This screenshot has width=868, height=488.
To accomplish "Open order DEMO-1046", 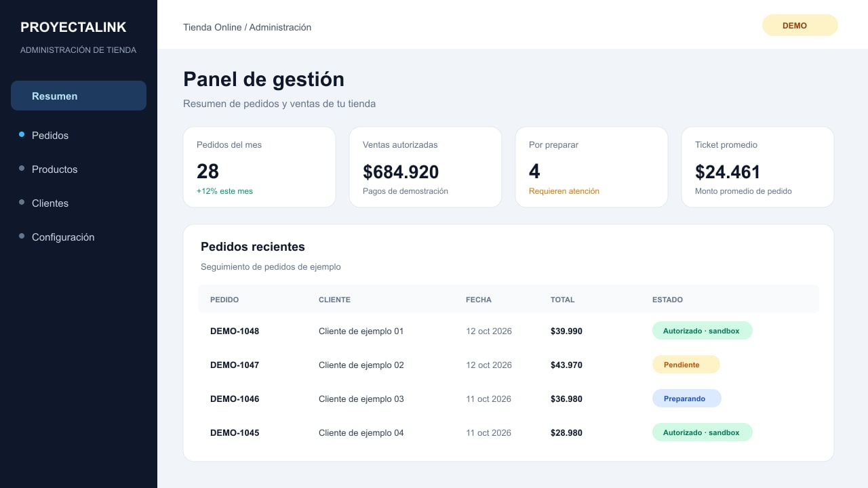I will pyautogui.click(x=235, y=399).
